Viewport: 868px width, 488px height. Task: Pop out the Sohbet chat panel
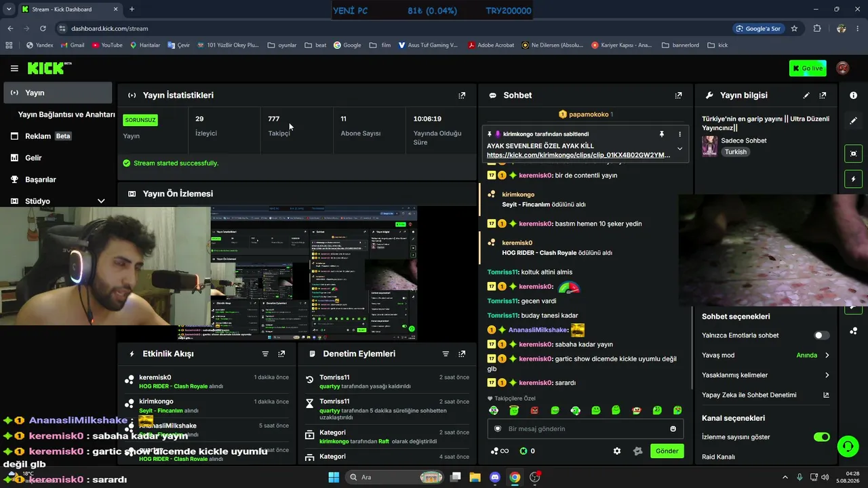click(678, 96)
